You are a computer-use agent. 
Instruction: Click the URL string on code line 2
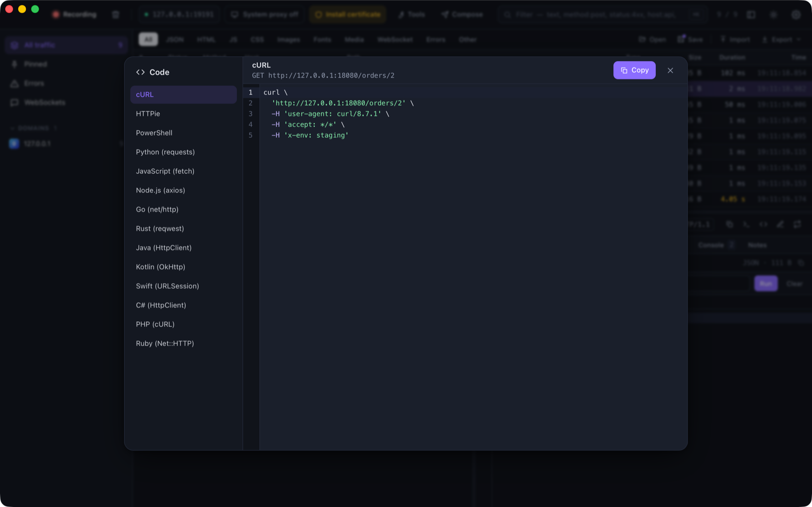coord(338,103)
